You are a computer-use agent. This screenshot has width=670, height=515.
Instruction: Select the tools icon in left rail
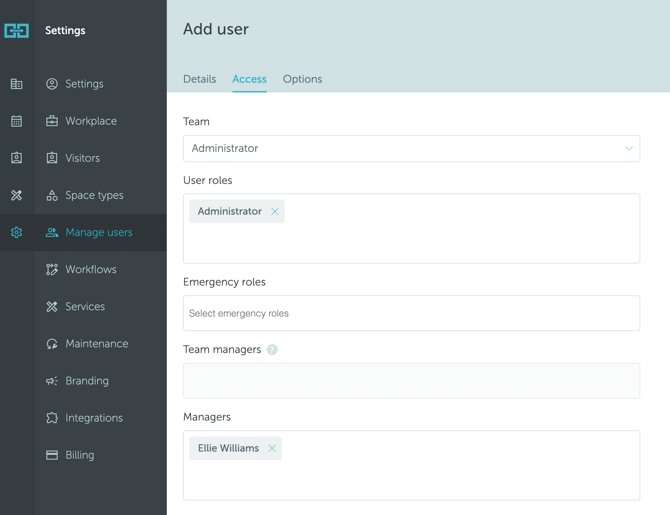coord(17,195)
